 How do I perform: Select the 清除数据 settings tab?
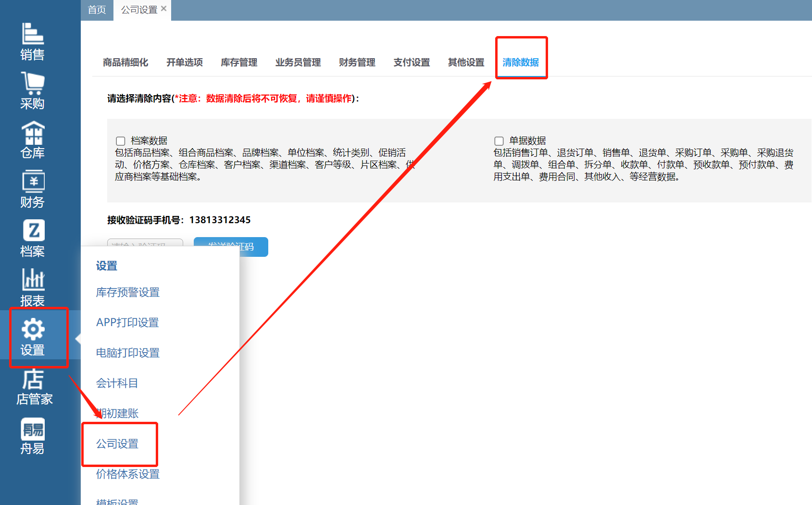coord(521,63)
